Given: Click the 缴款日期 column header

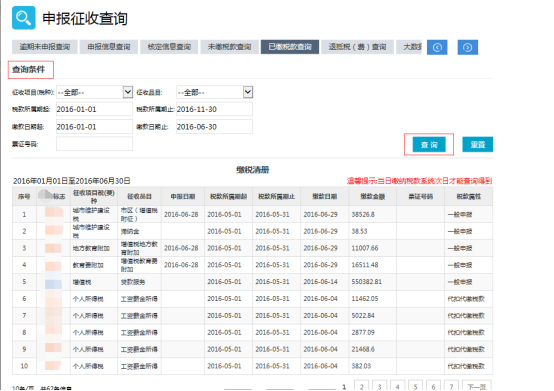Looking at the screenshot, I should click(324, 196).
